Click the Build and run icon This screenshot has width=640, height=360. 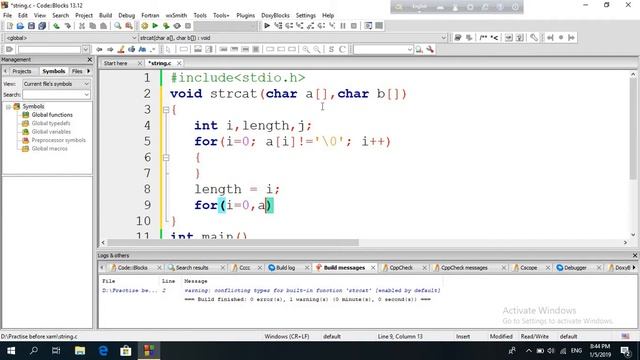click(166, 26)
